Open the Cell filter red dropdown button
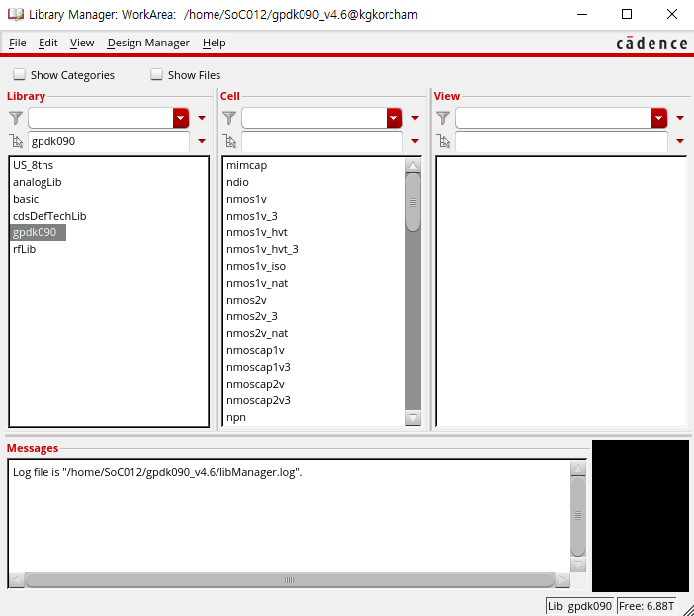Image resolution: width=694 pixels, height=616 pixels. (x=393, y=118)
